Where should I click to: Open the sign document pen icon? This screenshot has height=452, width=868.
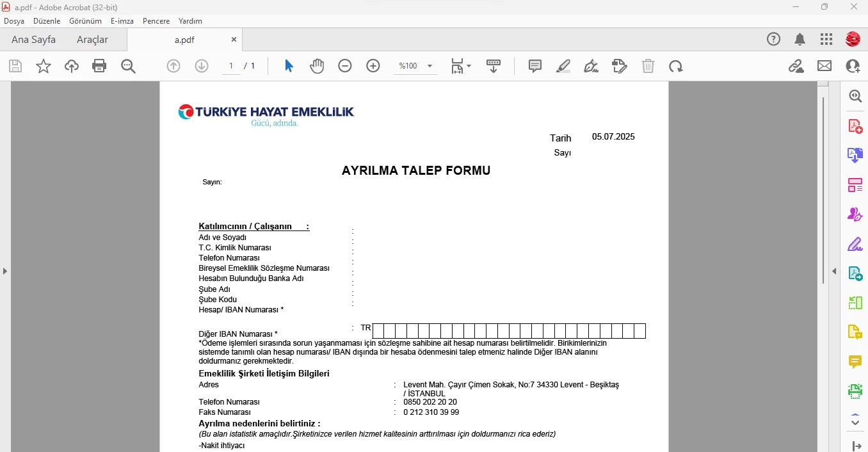click(591, 66)
